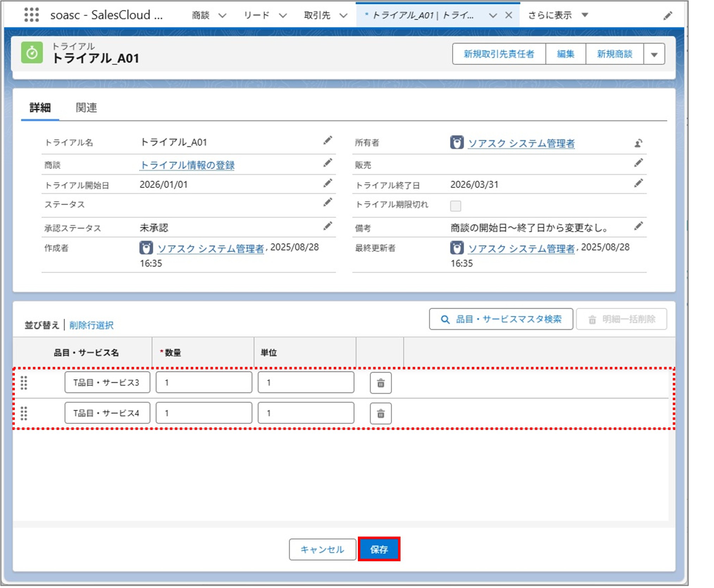Grab drag handle of T品目・サービス3 row
This screenshot has height=588, width=714.
click(x=24, y=383)
